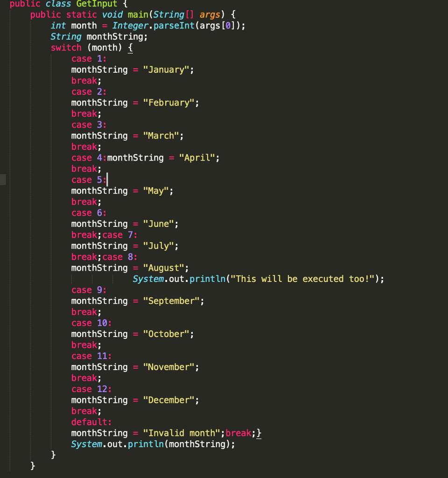This screenshot has width=448, height=478.
Task: Click the closing brace of the class
Action: pyautogui.click(x=32, y=465)
